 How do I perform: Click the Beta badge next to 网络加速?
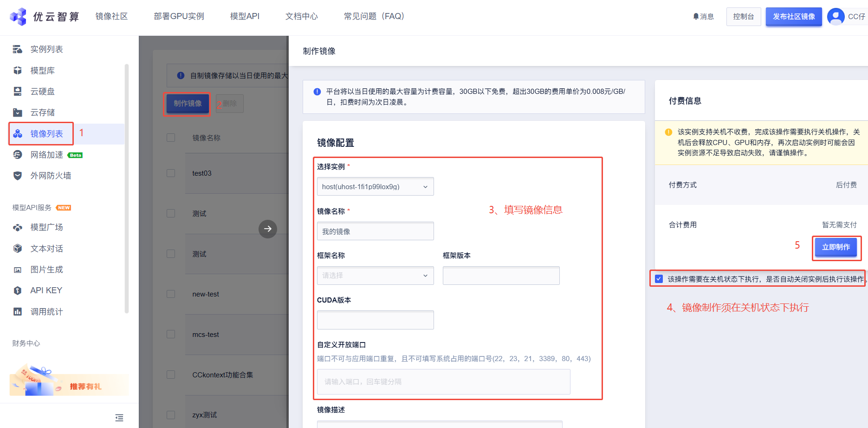(x=75, y=155)
